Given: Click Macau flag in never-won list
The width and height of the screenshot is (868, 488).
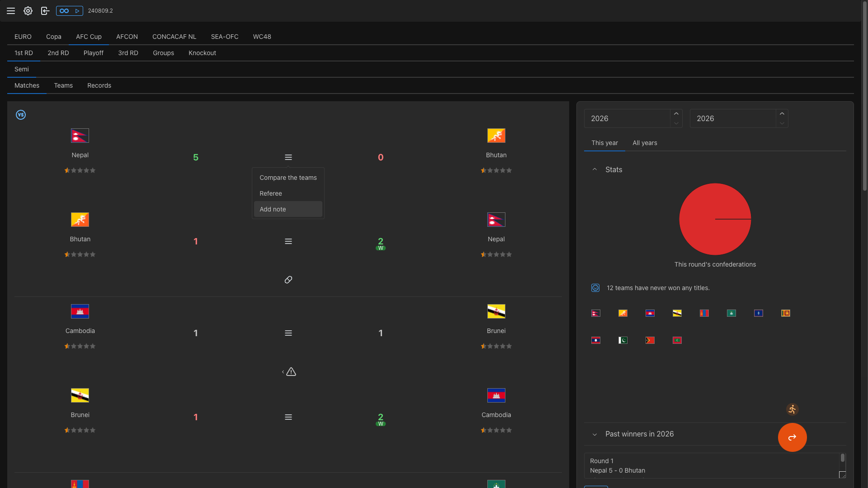Looking at the screenshot, I should pyautogui.click(x=731, y=313).
